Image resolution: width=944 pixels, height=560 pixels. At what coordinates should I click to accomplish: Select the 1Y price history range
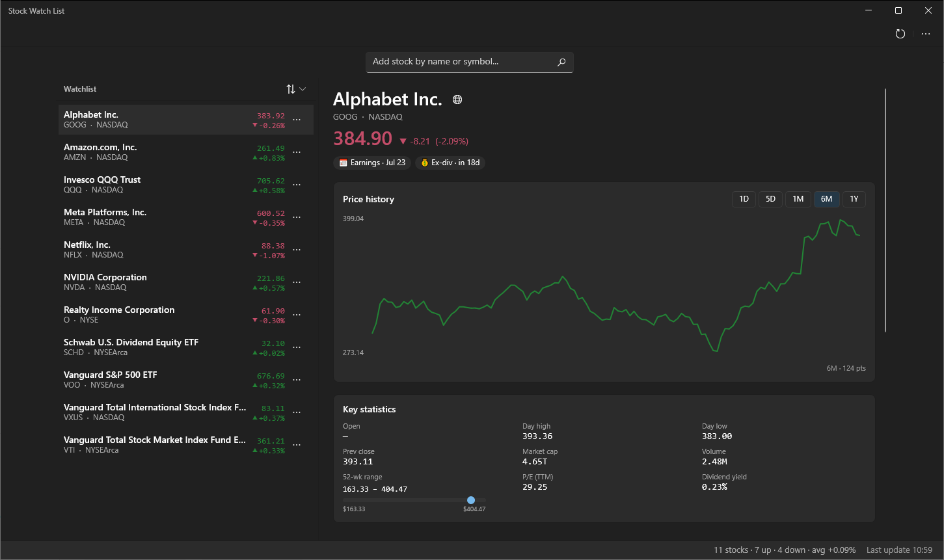pyautogui.click(x=854, y=199)
